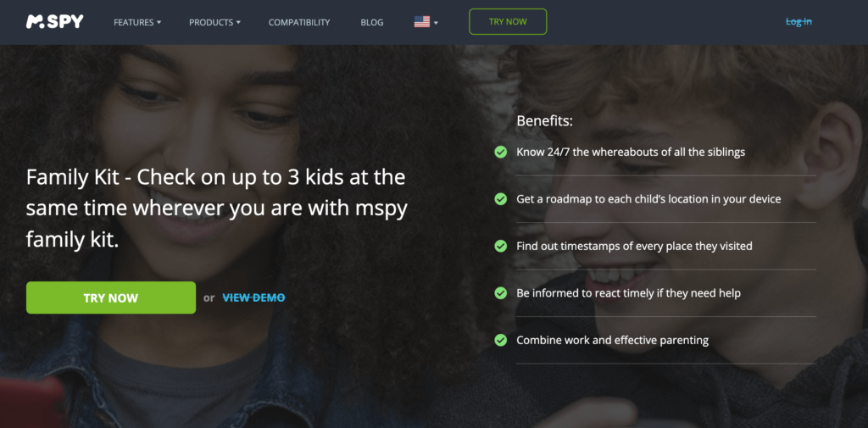Screen dimensions: 868x428
Task: Expand the Products dropdown arrow
Action: pyautogui.click(x=238, y=23)
